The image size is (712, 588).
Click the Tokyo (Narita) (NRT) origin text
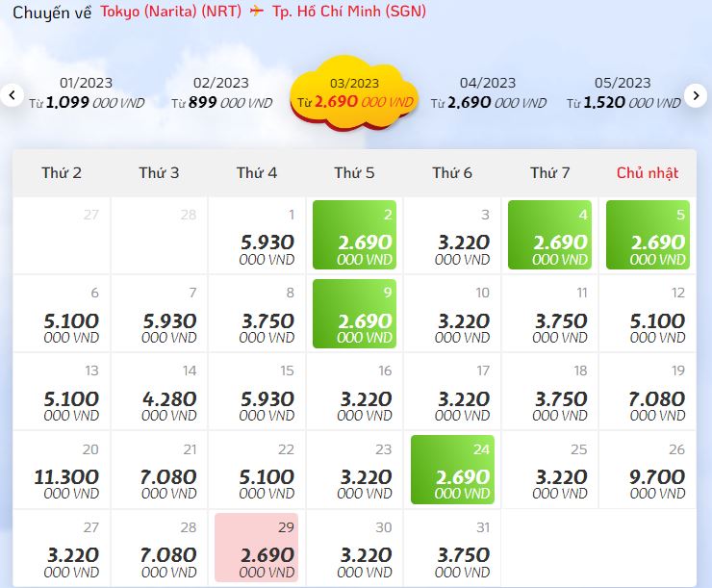(170, 12)
